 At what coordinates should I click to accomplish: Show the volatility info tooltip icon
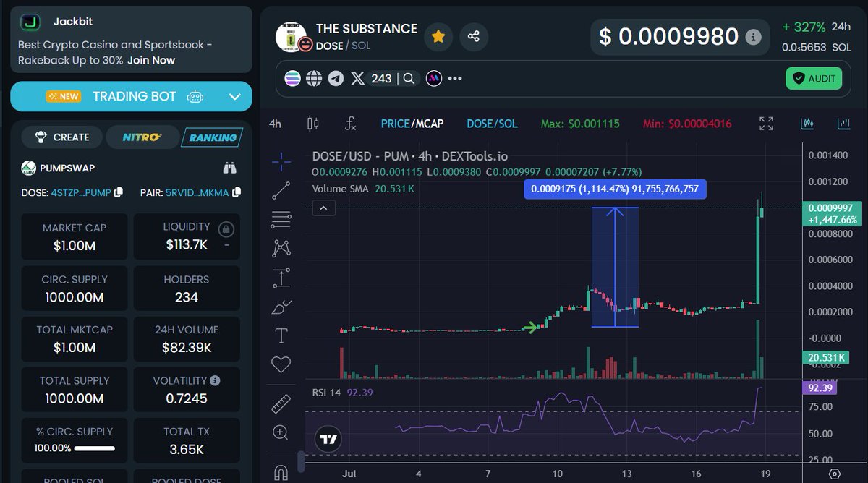click(x=215, y=380)
